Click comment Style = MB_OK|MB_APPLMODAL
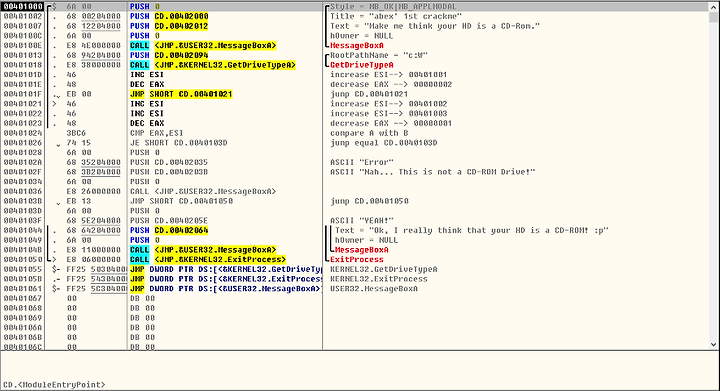This screenshot has height=391, width=720. pyautogui.click(x=393, y=6)
